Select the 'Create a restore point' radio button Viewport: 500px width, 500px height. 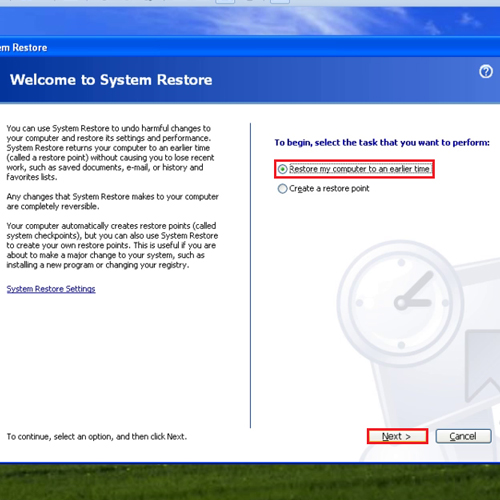(x=282, y=189)
